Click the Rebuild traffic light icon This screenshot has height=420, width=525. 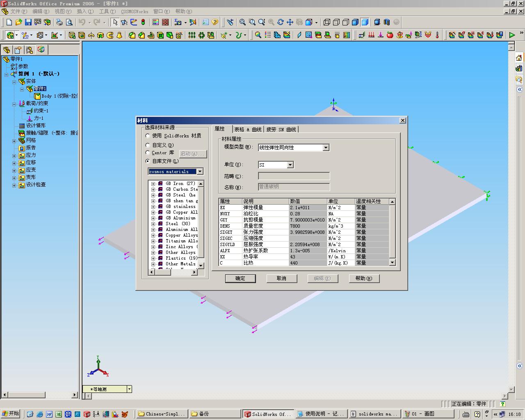143,22
